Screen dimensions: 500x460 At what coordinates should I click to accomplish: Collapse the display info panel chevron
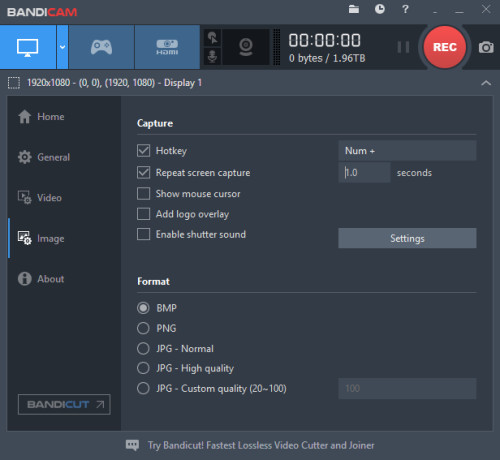point(486,83)
